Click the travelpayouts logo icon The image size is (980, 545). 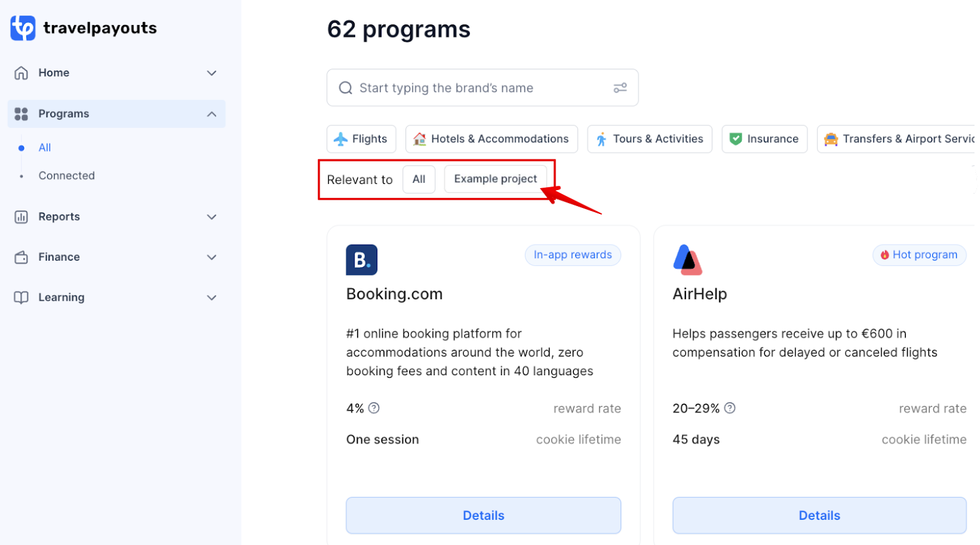(23, 28)
